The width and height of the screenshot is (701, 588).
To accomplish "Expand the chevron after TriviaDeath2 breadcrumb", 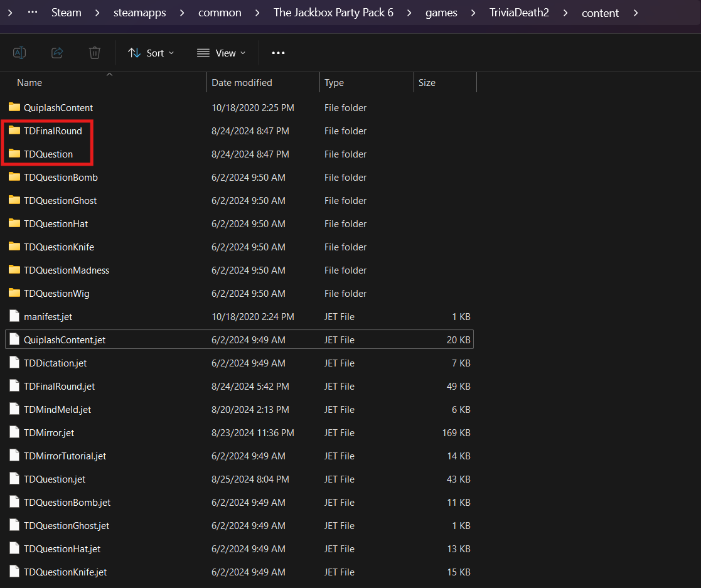I will 565,13.
